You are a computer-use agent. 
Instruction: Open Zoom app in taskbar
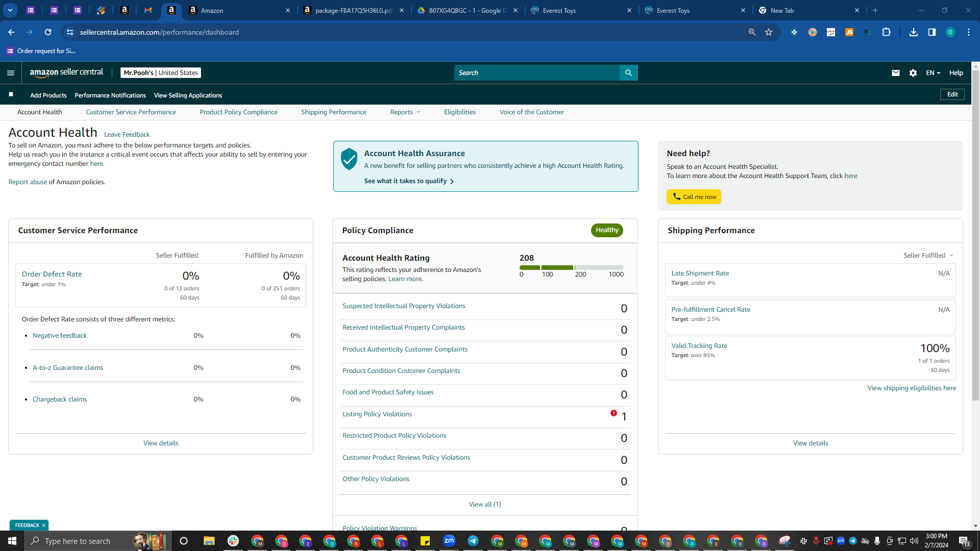pos(449,541)
